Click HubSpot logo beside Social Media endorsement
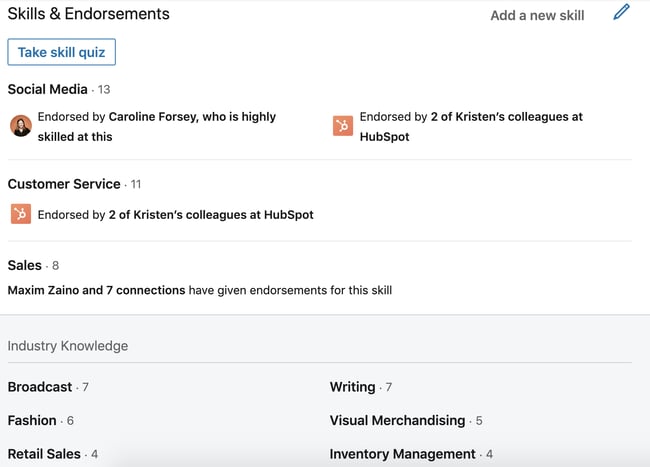The image size is (650, 467). [343, 126]
